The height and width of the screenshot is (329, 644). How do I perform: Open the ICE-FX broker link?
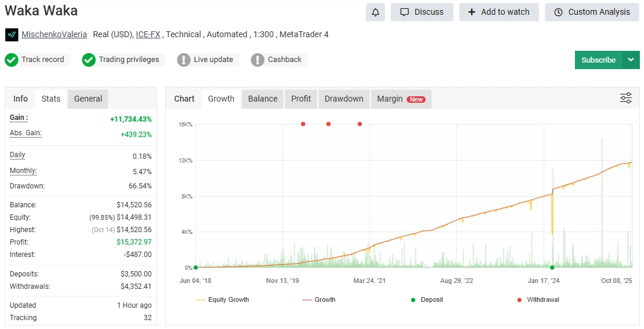click(149, 34)
